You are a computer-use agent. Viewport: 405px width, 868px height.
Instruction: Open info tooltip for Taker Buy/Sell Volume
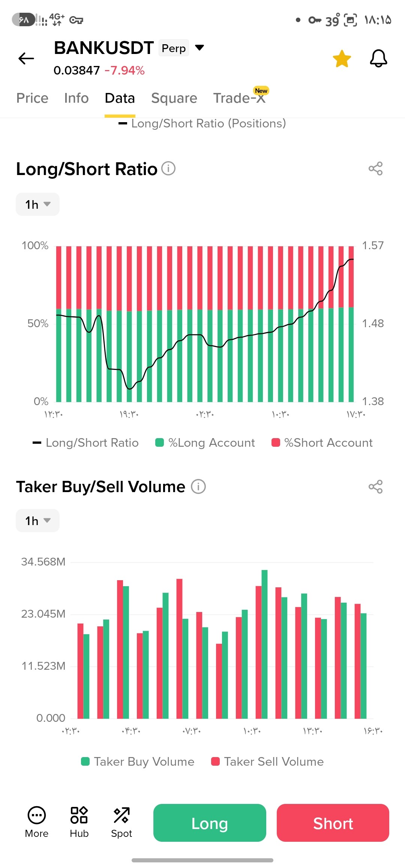198,487
